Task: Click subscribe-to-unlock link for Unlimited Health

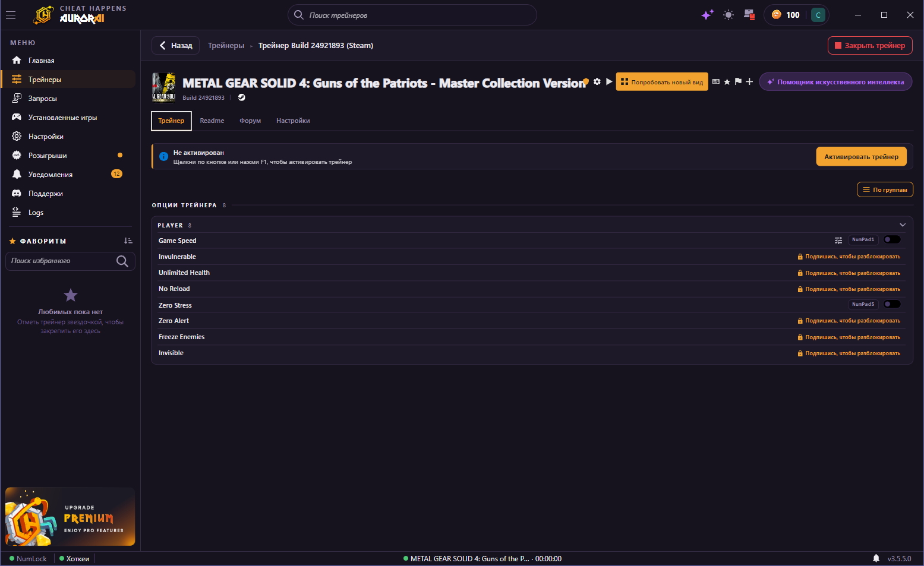Action: [849, 273]
